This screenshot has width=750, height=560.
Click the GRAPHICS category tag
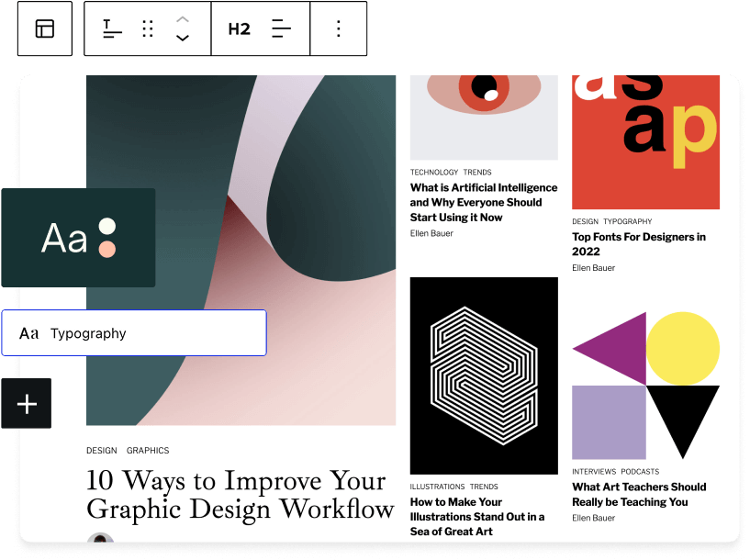pyautogui.click(x=148, y=451)
